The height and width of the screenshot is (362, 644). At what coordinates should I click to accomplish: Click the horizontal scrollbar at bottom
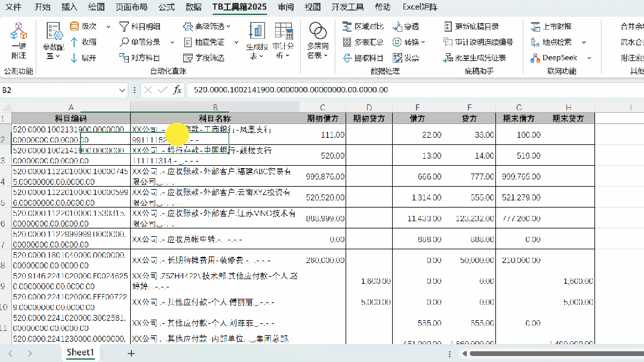pyautogui.click(x=557, y=354)
